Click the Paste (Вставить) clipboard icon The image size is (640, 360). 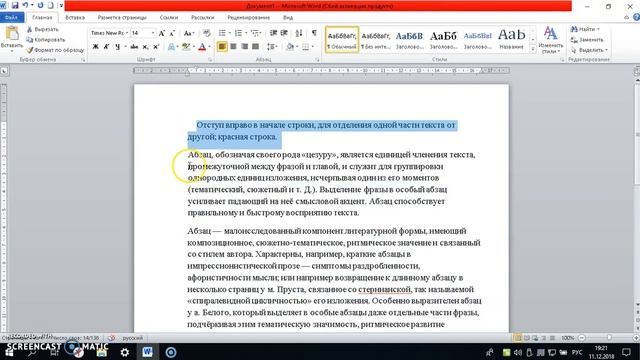(12, 34)
